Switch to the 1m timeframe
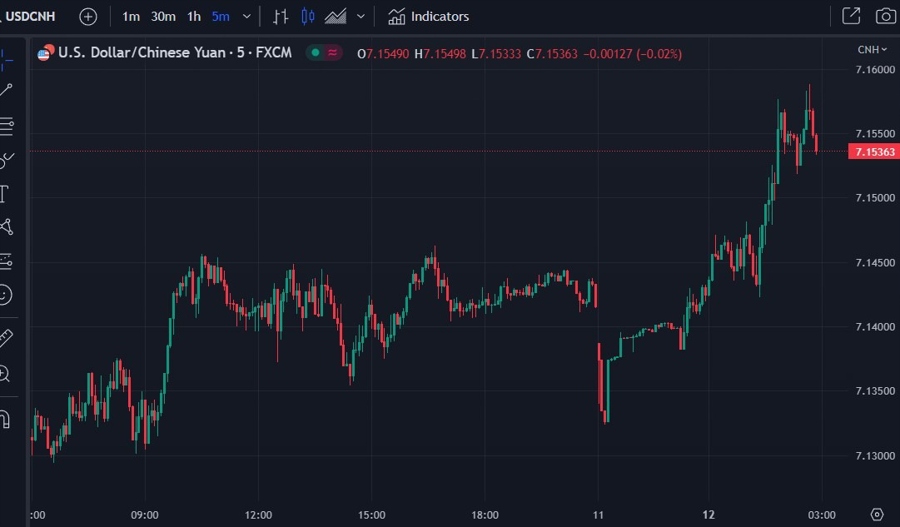Viewport: 900px width, 527px height. pyautogui.click(x=131, y=17)
